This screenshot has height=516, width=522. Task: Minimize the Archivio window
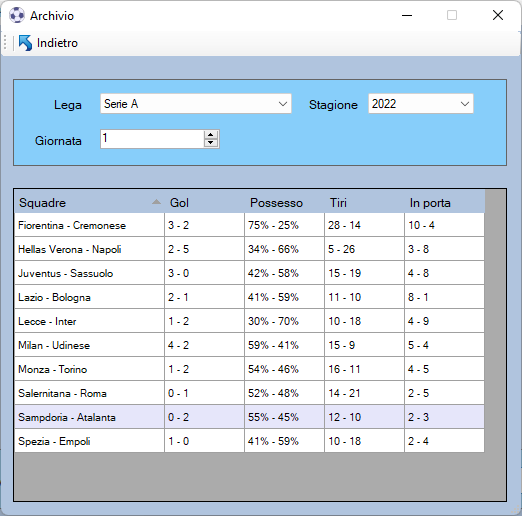point(407,15)
